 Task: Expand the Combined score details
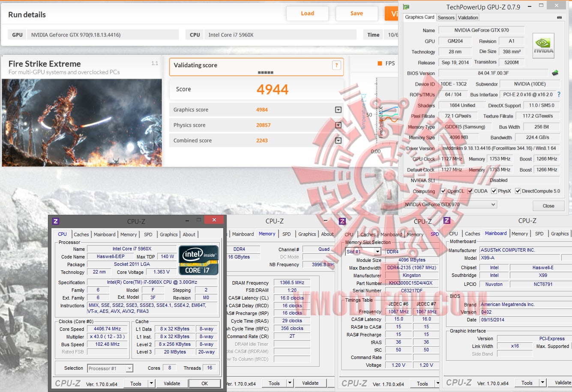click(x=338, y=141)
